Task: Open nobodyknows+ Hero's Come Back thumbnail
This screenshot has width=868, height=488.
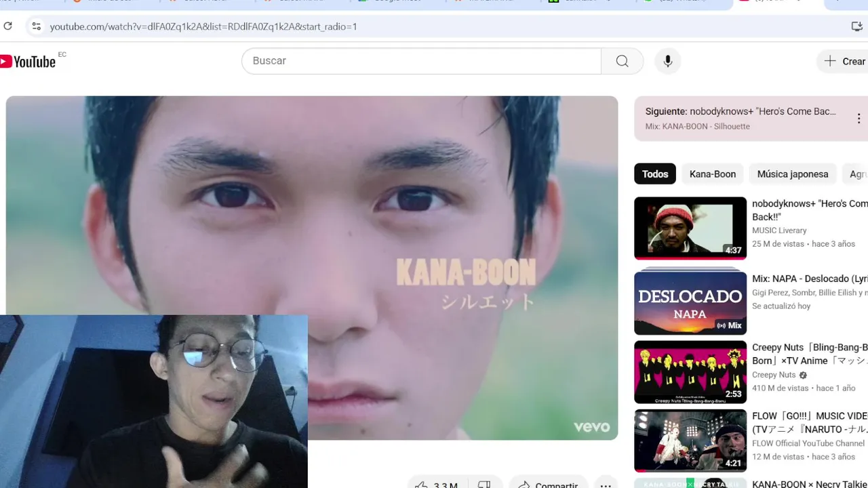Action: 690,228
